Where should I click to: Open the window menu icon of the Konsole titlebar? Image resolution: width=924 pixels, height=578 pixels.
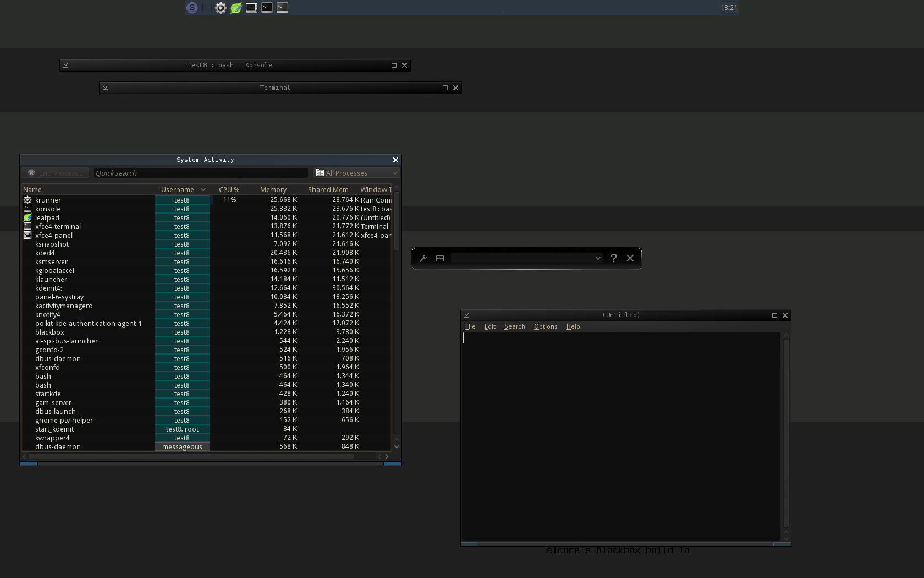(65, 65)
